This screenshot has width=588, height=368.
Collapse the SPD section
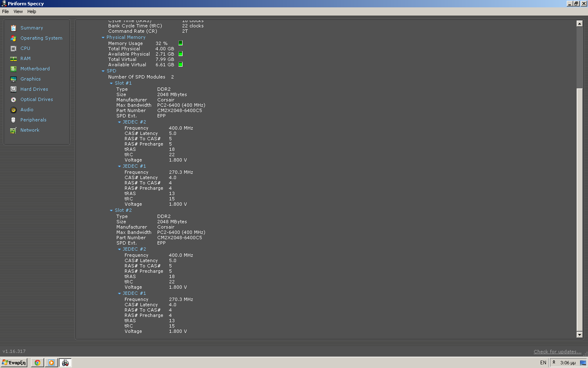[103, 71]
